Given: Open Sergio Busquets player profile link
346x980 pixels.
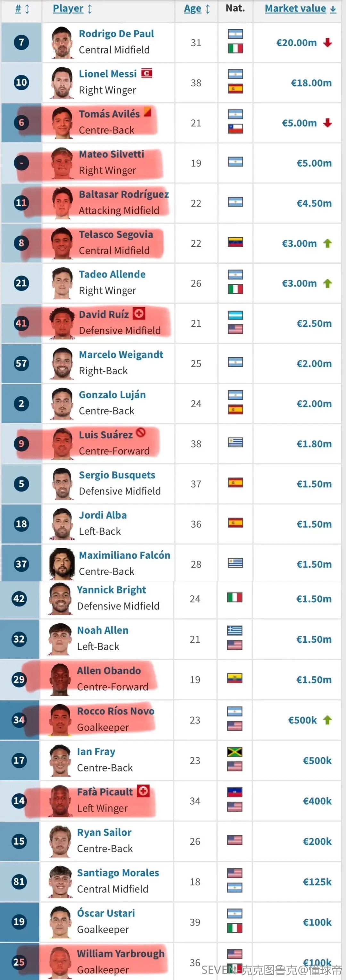Looking at the screenshot, I should (117, 475).
